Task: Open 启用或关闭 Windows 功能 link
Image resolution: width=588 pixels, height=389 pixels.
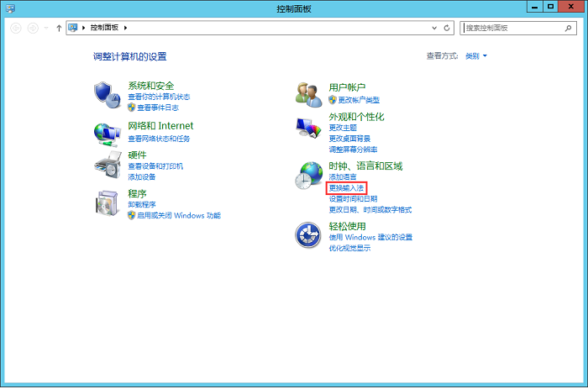Action: pos(179,216)
